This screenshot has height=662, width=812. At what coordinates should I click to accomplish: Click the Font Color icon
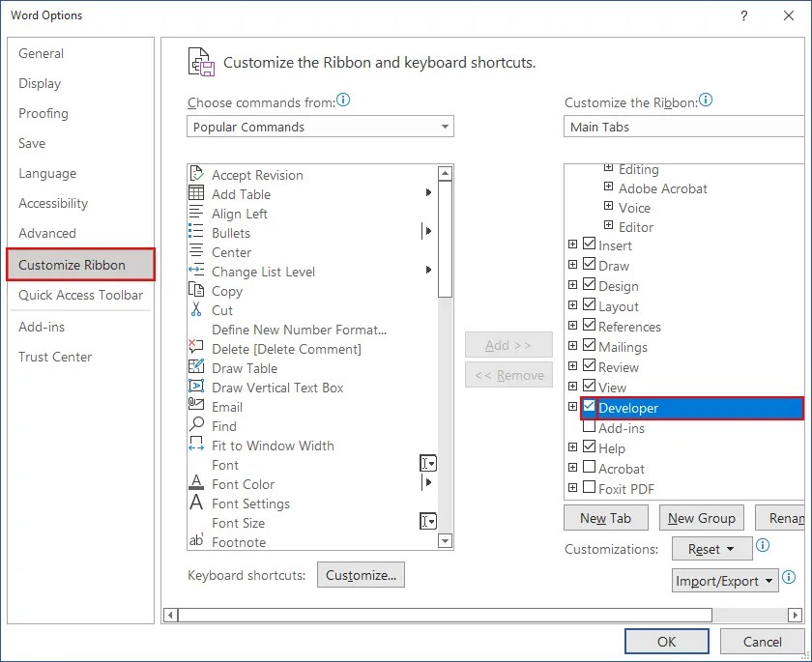[x=198, y=484]
